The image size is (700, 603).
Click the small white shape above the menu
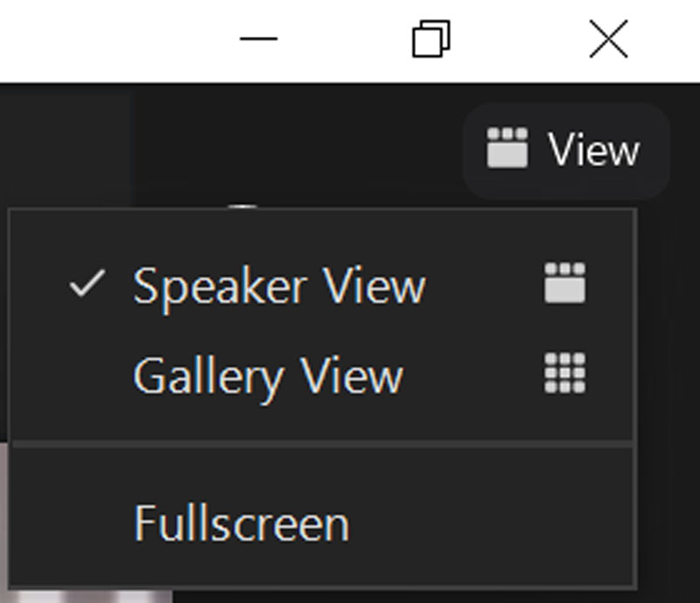243,206
